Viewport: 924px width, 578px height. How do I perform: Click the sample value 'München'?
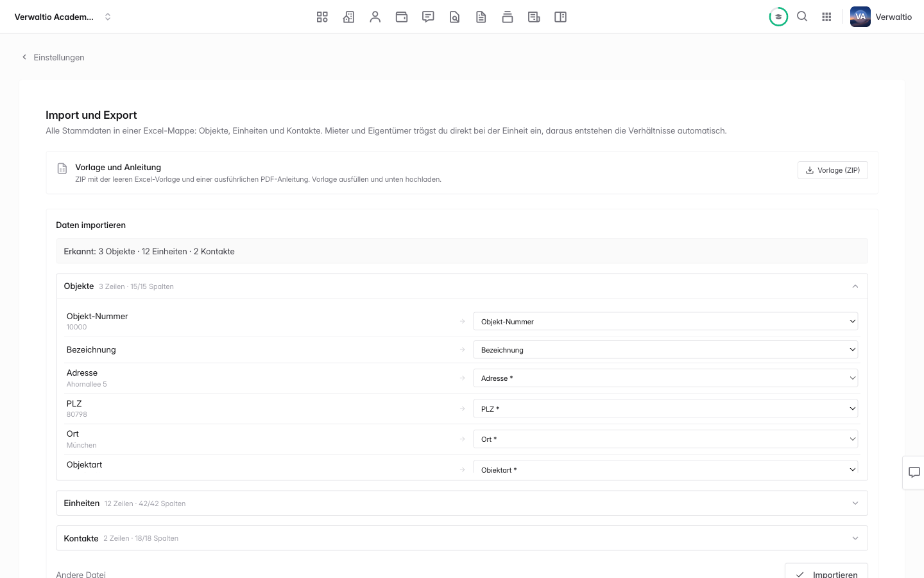[x=81, y=446]
